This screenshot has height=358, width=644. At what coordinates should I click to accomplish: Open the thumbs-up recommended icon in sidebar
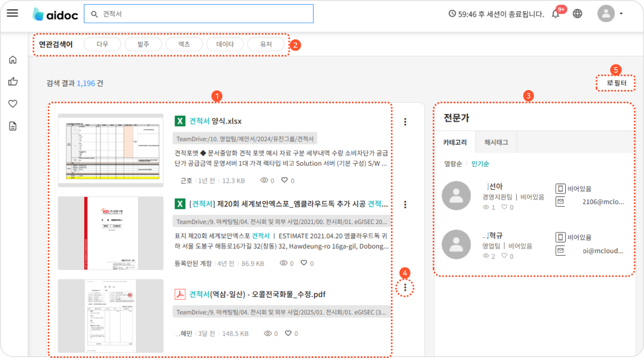point(13,81)
